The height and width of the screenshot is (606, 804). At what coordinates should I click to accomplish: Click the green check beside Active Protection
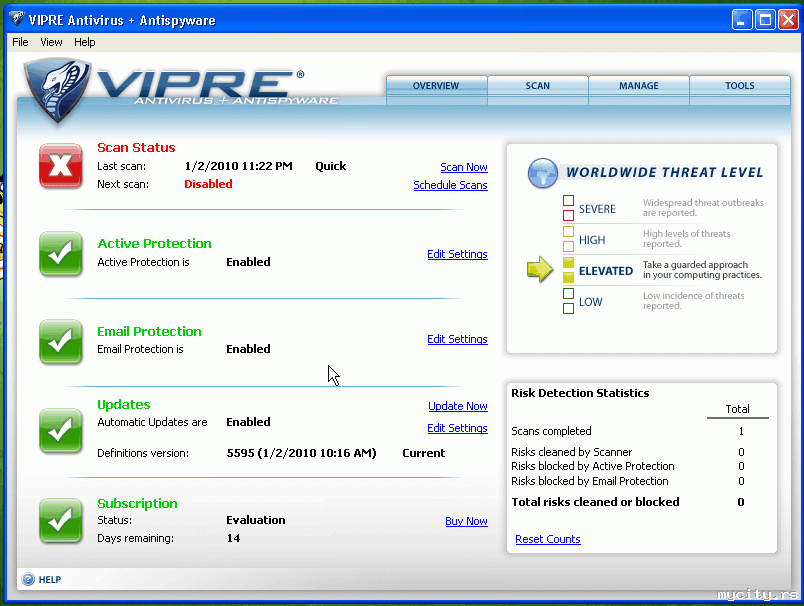click(61, 254)
